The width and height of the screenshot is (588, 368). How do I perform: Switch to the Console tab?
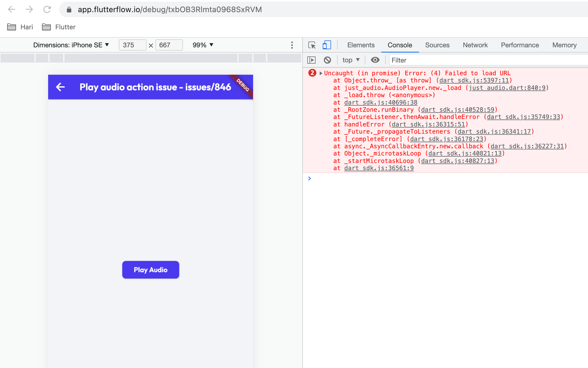pos(400,45)
